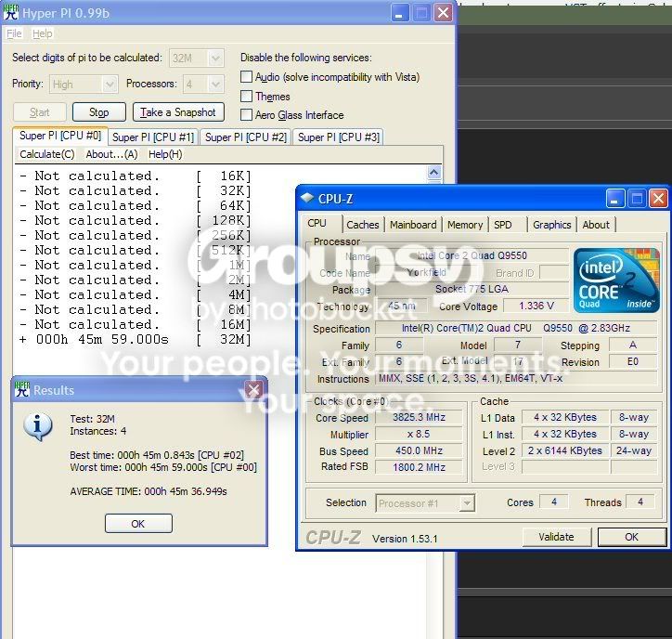Click CPU-Z Version 1.53.1 text

tap(405, 539)
